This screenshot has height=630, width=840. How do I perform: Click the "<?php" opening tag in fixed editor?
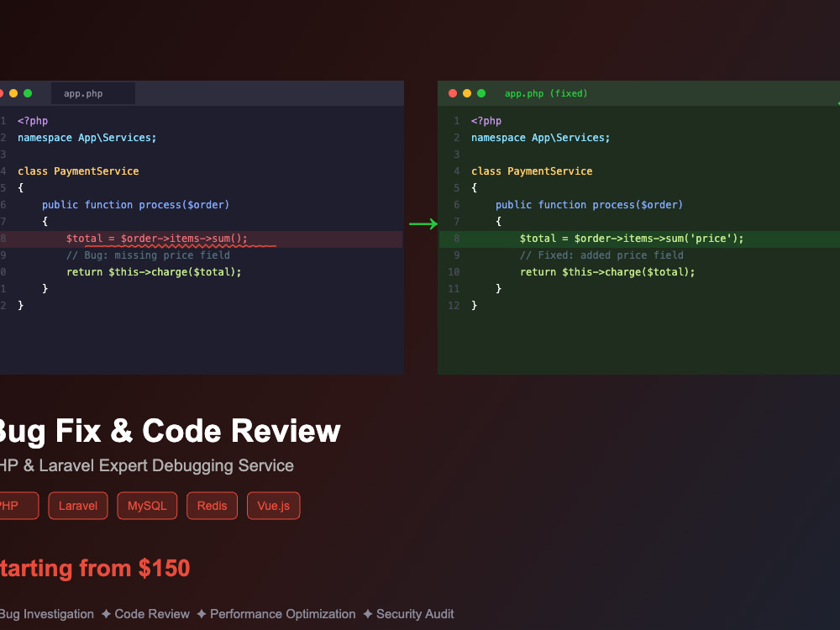pyautogui.click(x=486, y=121)
